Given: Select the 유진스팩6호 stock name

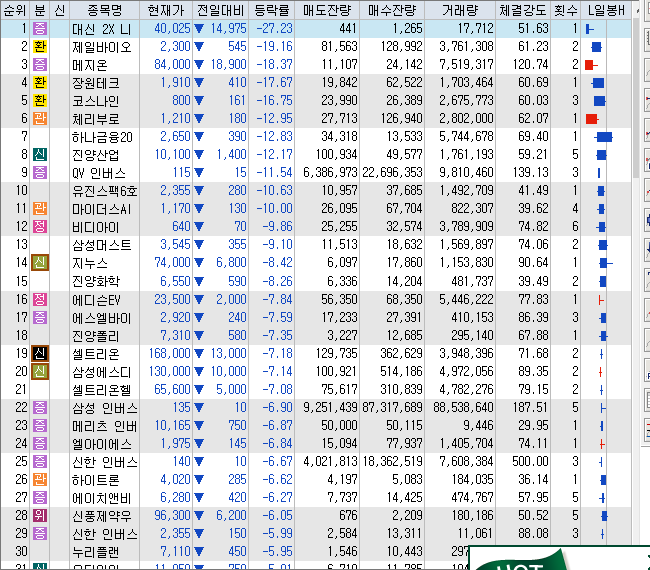Looking at the screenshot, I should (x=104, y=191).
